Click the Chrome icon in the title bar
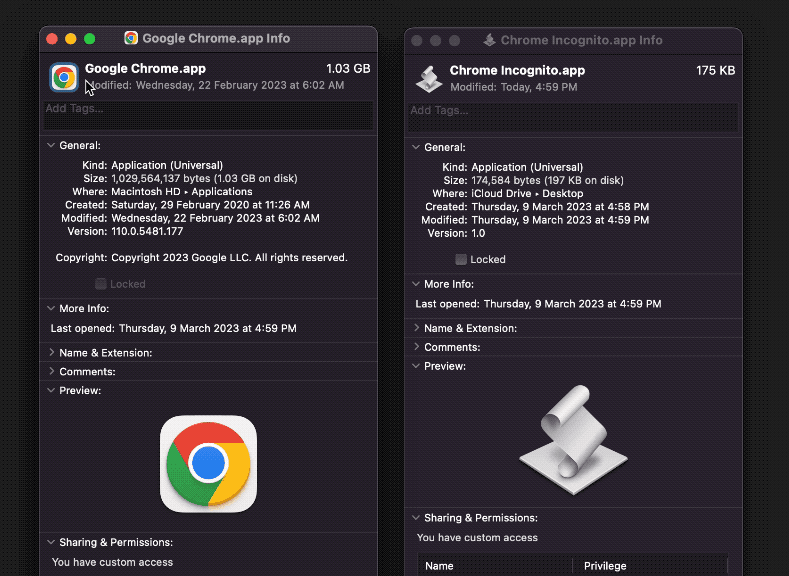Viewport: 789px width, 576px height. (131, 38)
